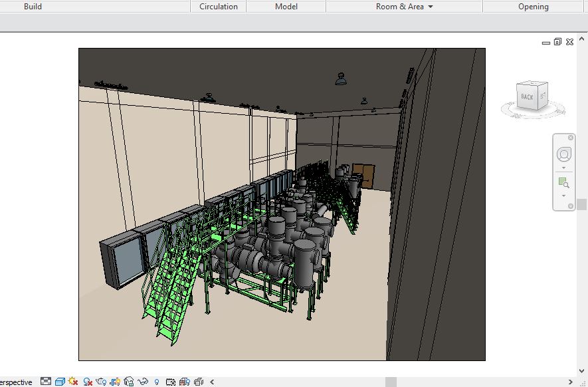The image size is (588, 387).
Task: Toggle Reveal Hidden Elements lightbulb
Action: point(157,382)
